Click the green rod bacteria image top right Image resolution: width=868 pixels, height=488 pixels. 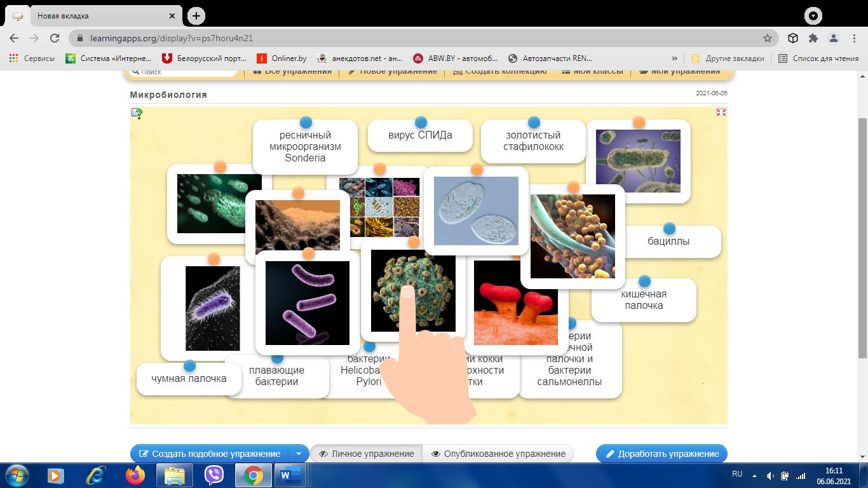pos(638,161)
